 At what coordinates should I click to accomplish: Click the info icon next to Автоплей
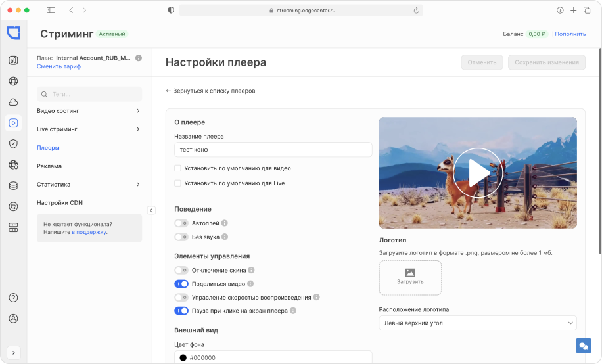(225, 223)
